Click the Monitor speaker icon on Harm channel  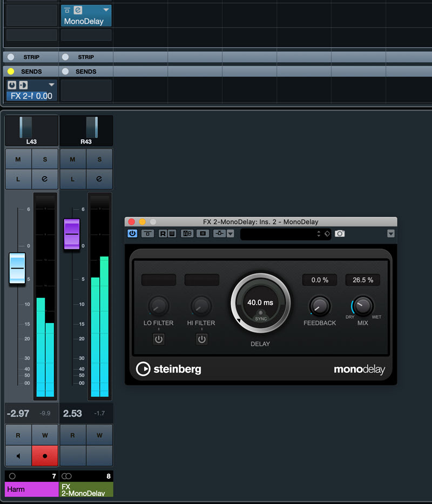click(18, 455)
